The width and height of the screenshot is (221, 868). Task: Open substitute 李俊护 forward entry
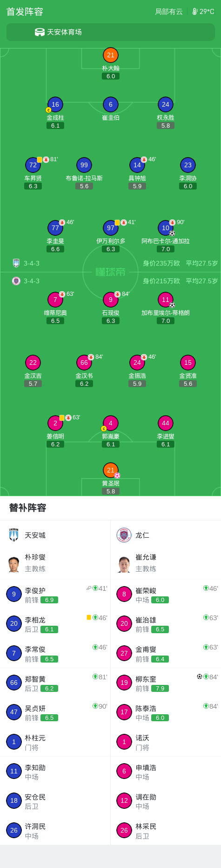pyautogui.click(x=55, y=594)
